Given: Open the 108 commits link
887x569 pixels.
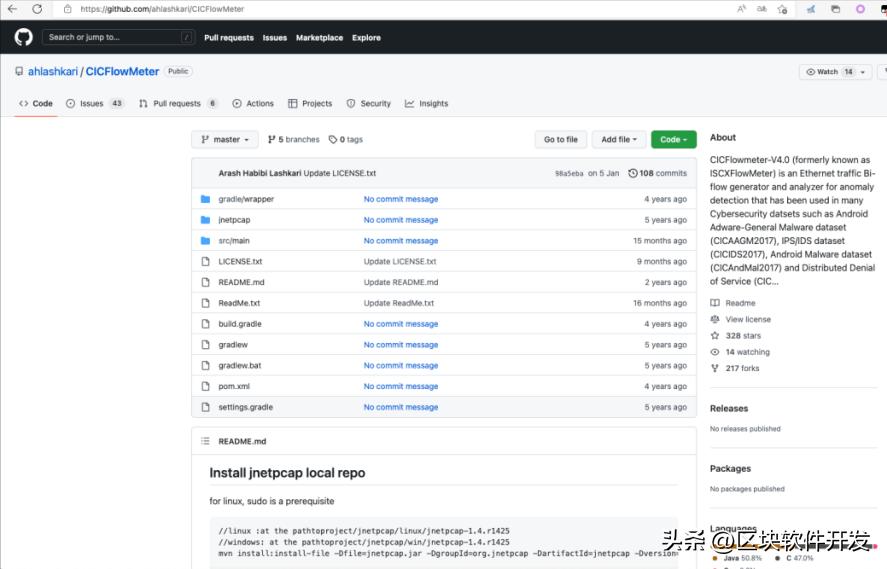Looking at the screenshot, I should click(x=662, y=173).
